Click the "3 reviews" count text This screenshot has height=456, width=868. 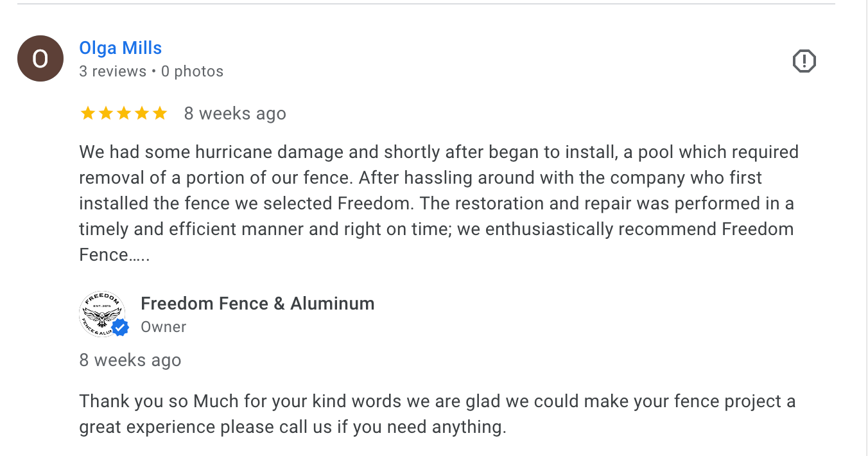pyautogui.click(x=112, y=71)
